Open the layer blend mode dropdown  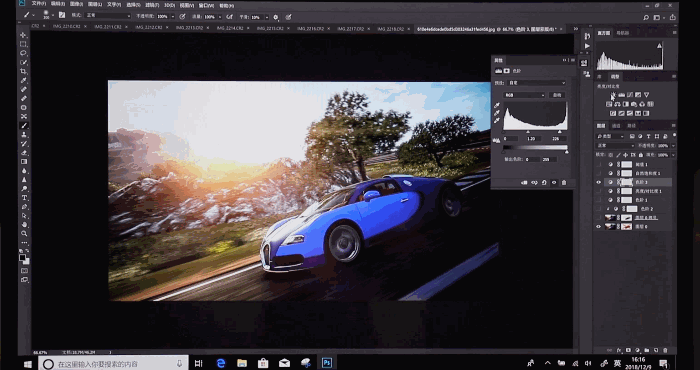click(x=616, y=146)
